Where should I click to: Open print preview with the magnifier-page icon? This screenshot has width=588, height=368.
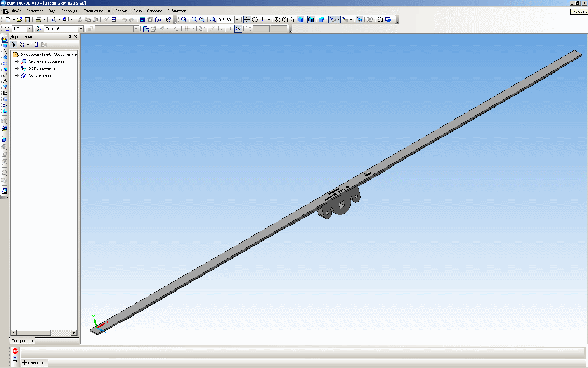click(53, 20)
